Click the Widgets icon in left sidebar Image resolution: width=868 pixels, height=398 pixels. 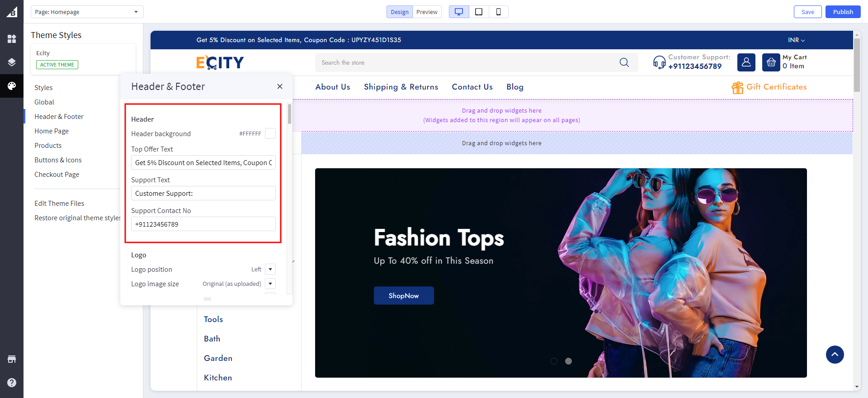tap(12, 39)
